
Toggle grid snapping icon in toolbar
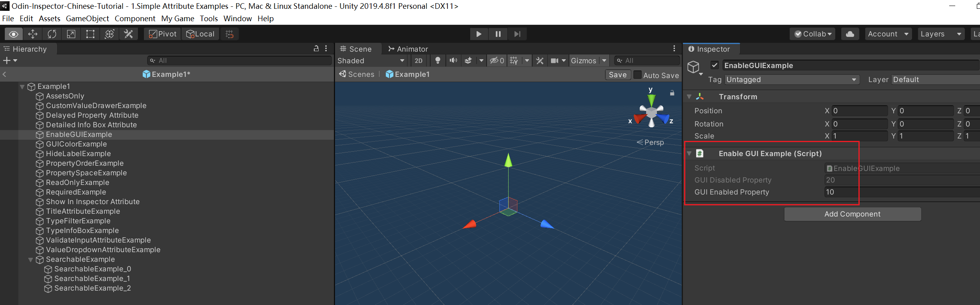pyautogui.click(x=230, y=34)
